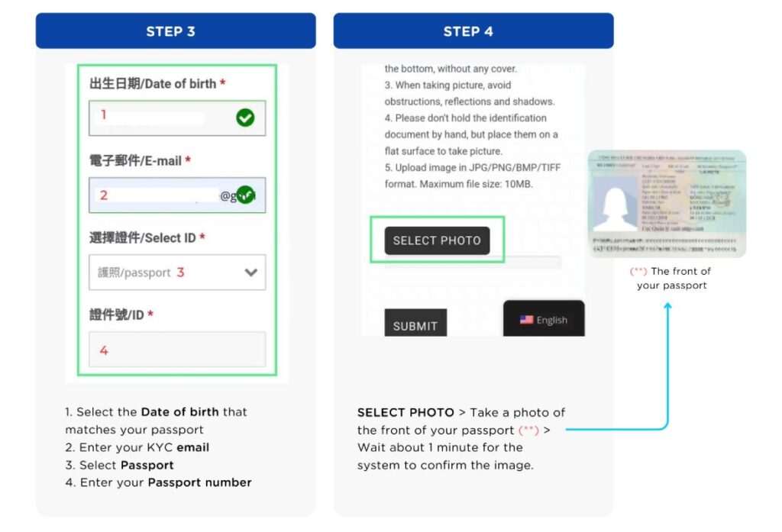Click the US flag icon beside English
This screenshot has width=782, height=532.
coord(526,320)
